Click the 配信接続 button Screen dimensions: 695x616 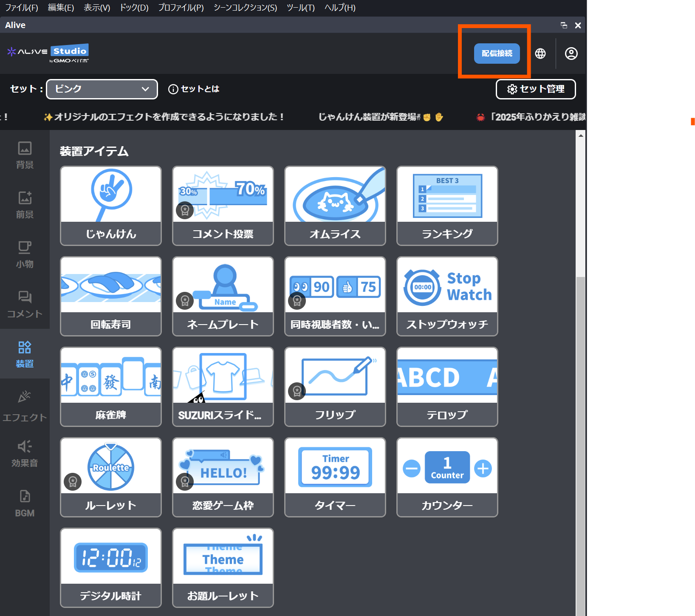coord(497,54)
